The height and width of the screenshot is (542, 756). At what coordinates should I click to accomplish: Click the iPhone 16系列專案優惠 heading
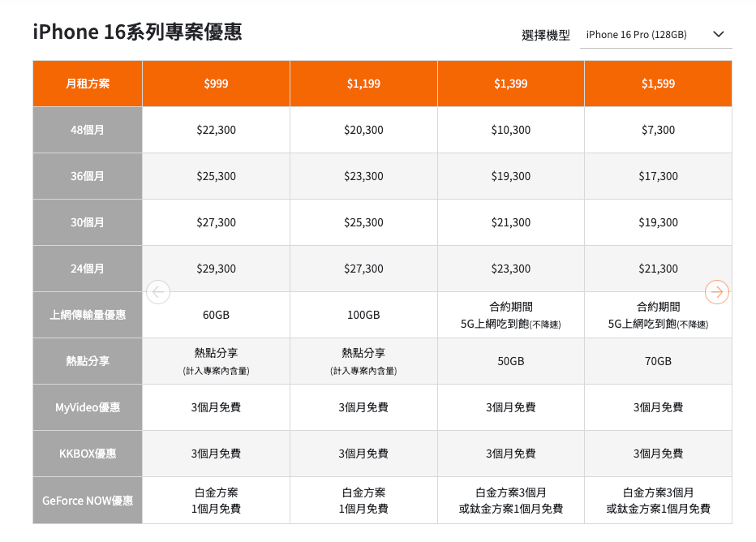pyautogui.click(x=137, y=32)
